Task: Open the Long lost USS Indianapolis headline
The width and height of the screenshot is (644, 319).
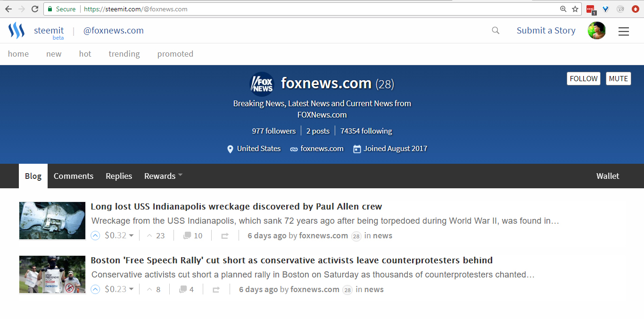Action: click(x=236, y=207)
